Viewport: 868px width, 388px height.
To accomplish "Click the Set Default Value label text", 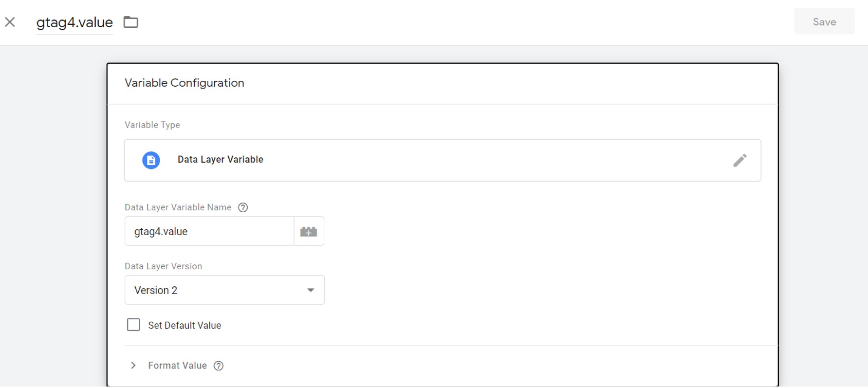I will click(185, 325).
